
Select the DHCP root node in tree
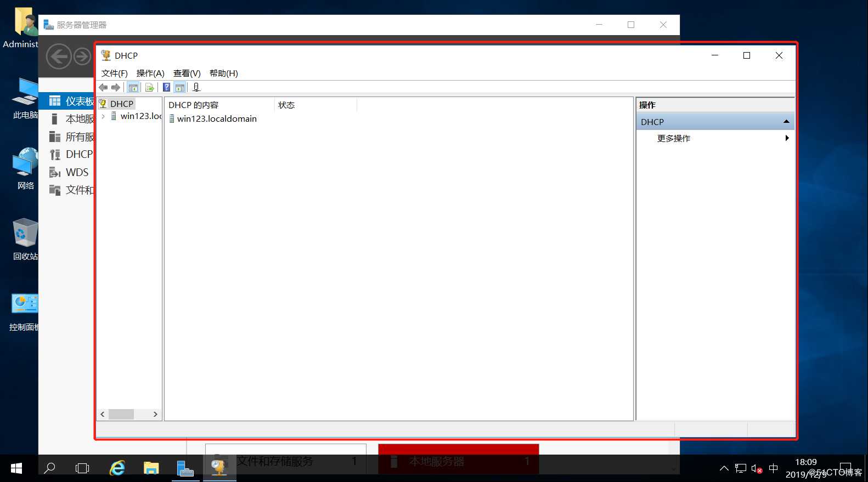point(121,104)
